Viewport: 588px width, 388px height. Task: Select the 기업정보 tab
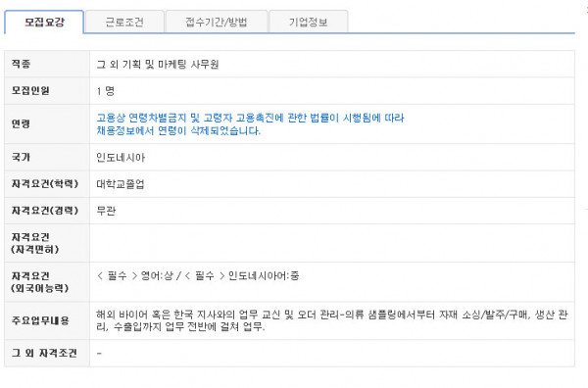(x=309, y=22)
